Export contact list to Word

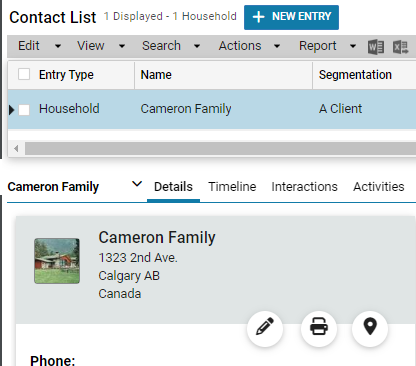click(x=376, y=47)
